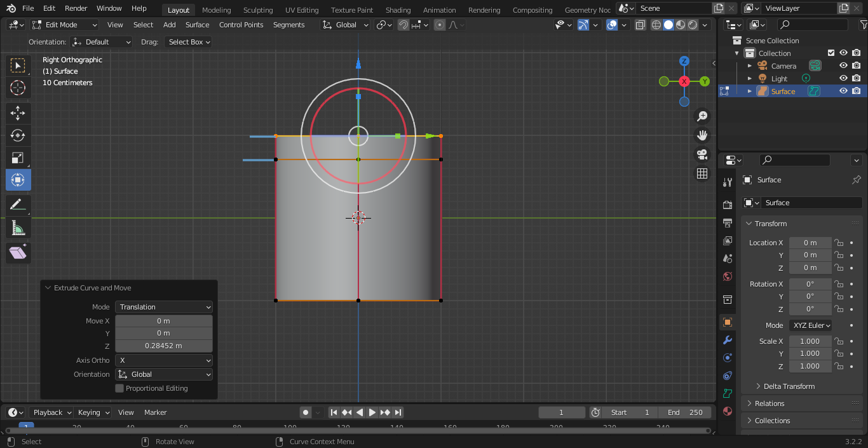This screenshot has height=448, width=868.
Task: Toggle the camera view icon
Action: [702, 154]
